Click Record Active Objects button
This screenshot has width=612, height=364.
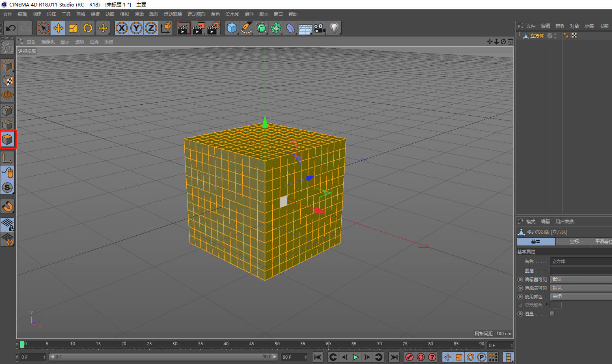[x=409, y=357]
